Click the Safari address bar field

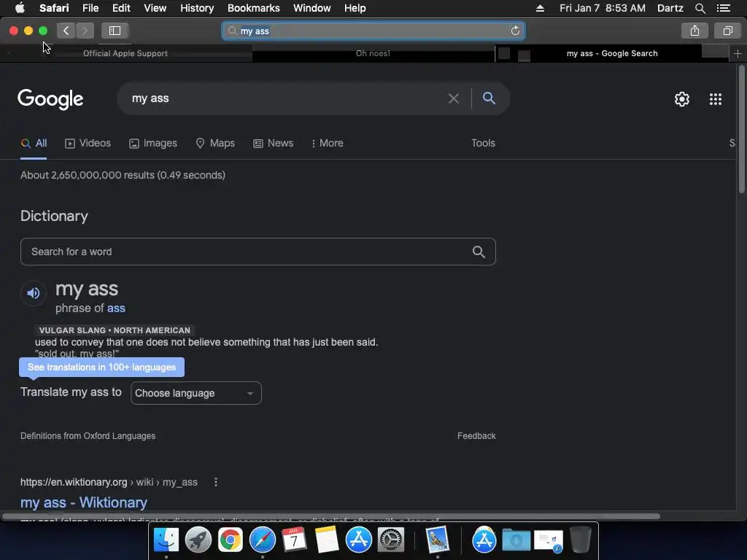tap(373, 31)
